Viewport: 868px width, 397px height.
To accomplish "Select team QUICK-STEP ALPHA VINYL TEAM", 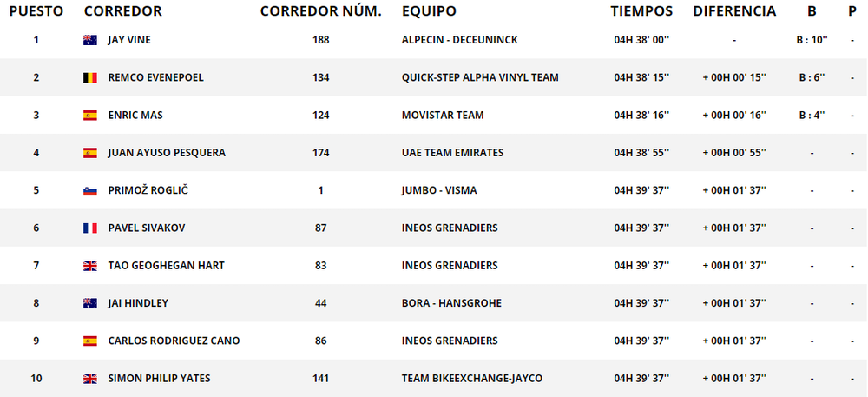I will (480, 77).
